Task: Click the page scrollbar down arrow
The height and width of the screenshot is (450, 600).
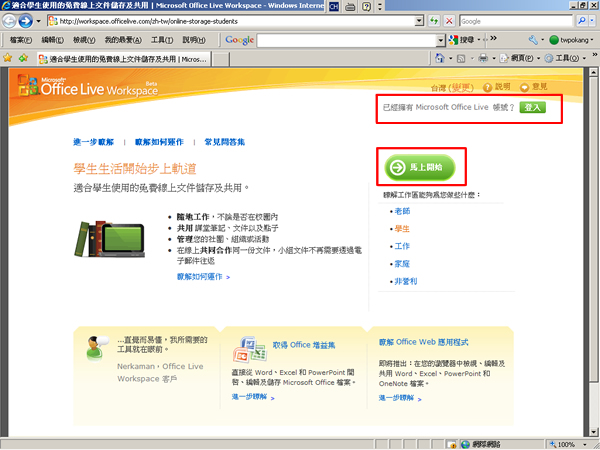Action: click(x=593, y=432)
